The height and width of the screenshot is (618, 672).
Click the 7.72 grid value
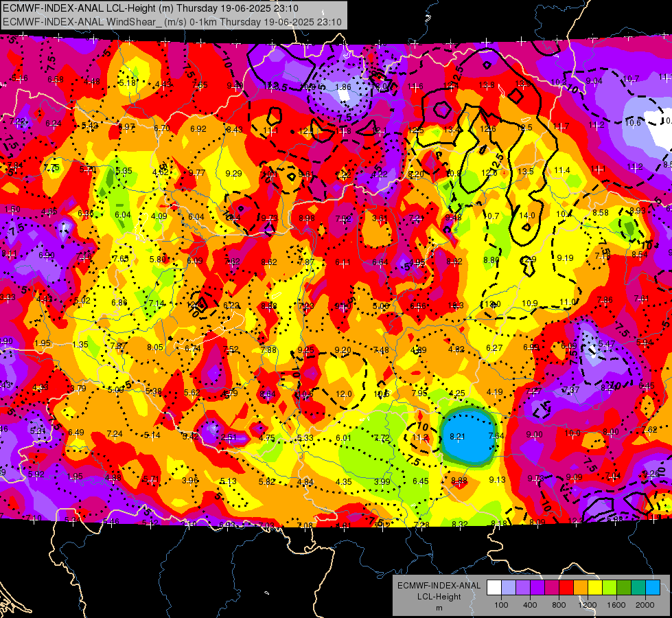(382, 437)
